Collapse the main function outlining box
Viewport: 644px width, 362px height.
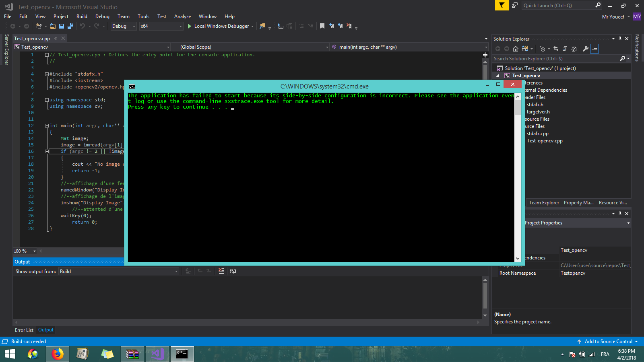(47, 125)
